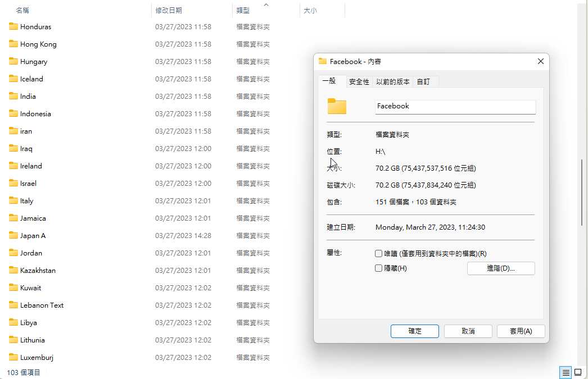Select the Indonesia folder name
588x379 pixels.
pyautogui.click(x=35, y=114)
